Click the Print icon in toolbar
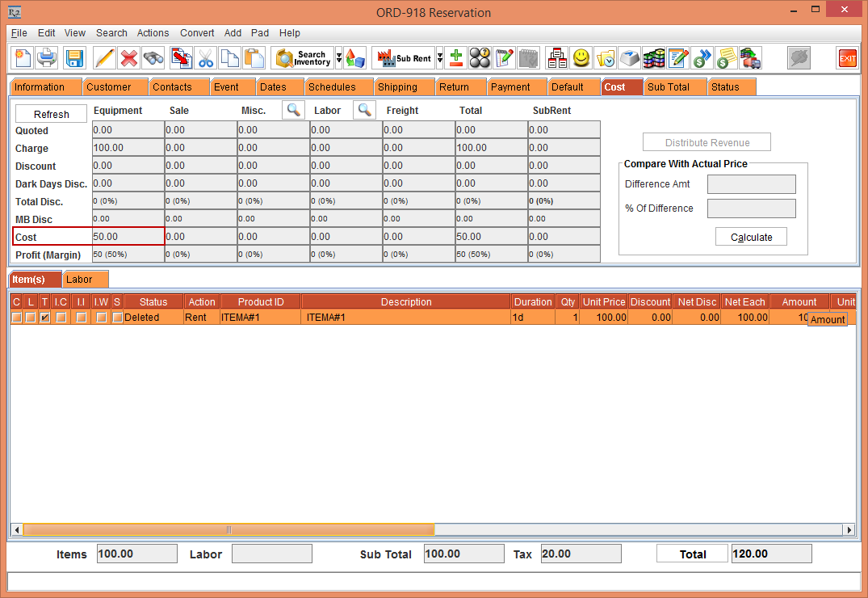 tap(48, 58)
